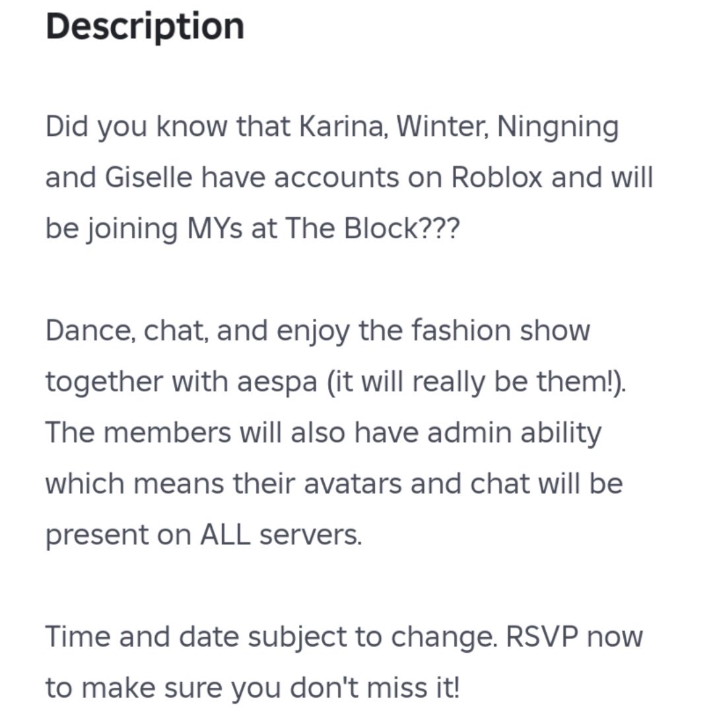Select the word avatars

[x=353, y=484]
